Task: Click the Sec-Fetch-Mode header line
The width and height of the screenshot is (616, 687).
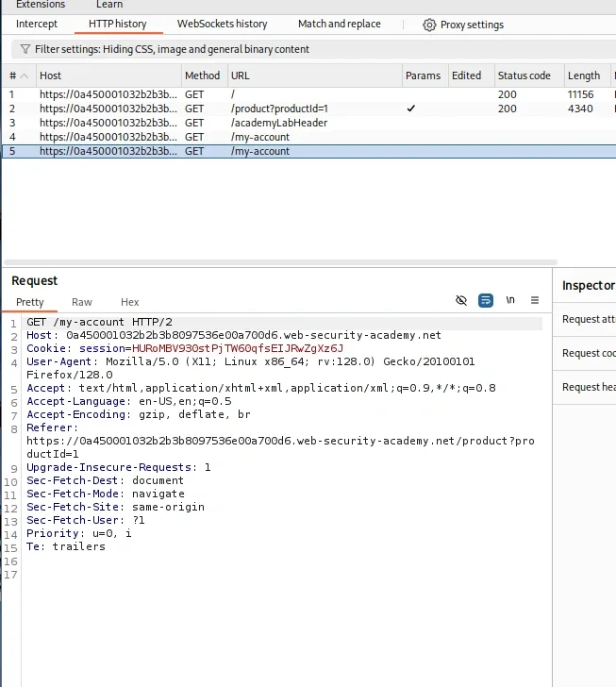Action: [x=105, y=494]
